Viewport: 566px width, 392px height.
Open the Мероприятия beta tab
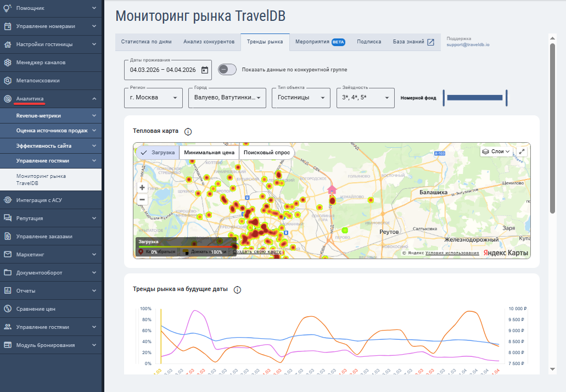(x=320, y=42)
